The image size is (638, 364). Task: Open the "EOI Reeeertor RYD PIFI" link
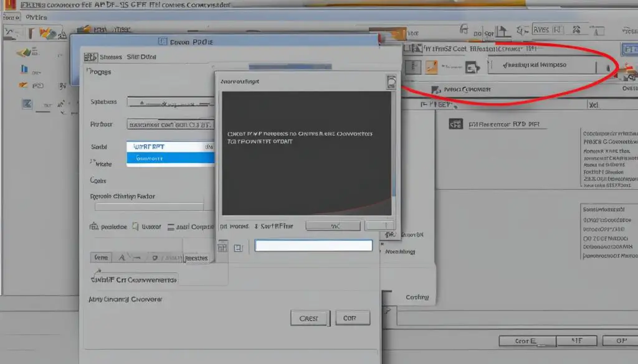click(503, 124)
